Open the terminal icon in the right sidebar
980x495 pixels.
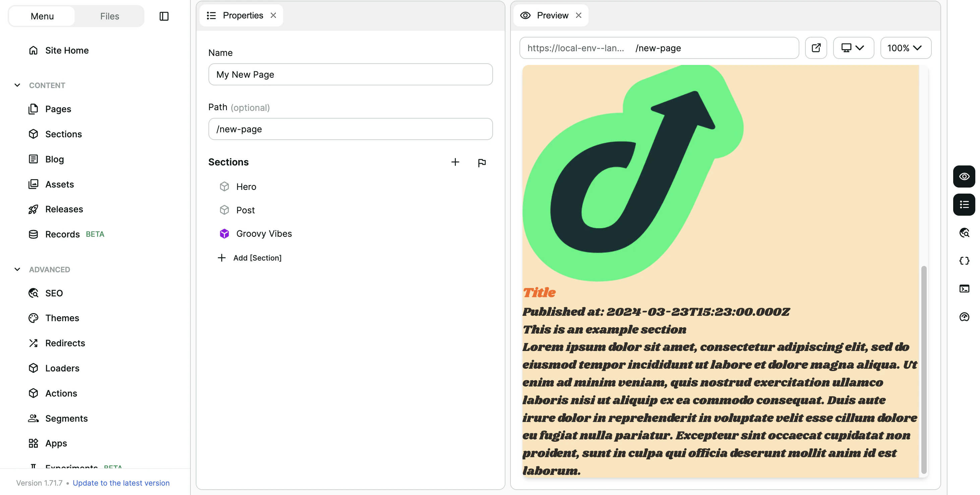click(x=964, y=289)
